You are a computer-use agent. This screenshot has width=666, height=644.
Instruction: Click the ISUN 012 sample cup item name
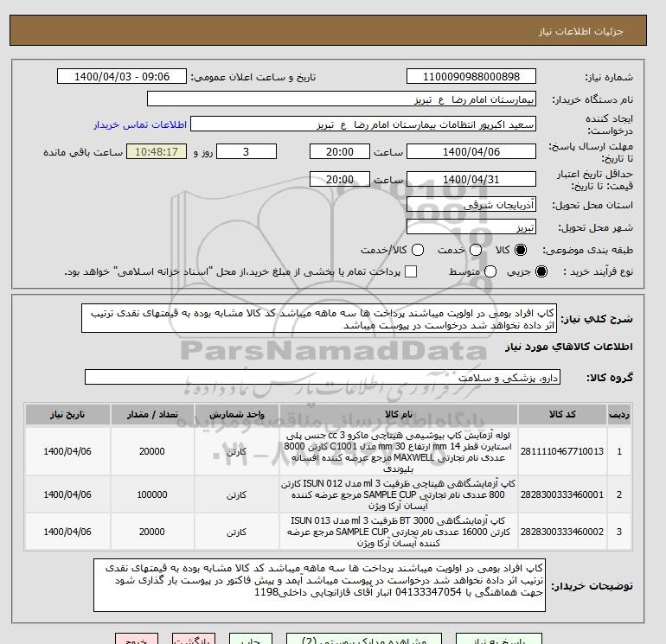pos(399,494)
